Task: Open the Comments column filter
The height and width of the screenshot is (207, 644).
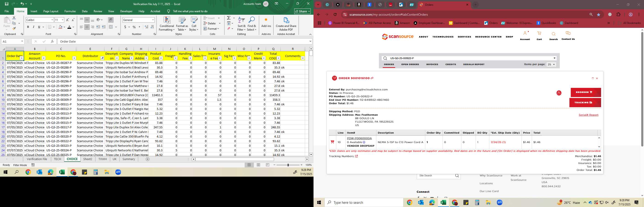Action: pyautogui.click(x=303, y=58)
